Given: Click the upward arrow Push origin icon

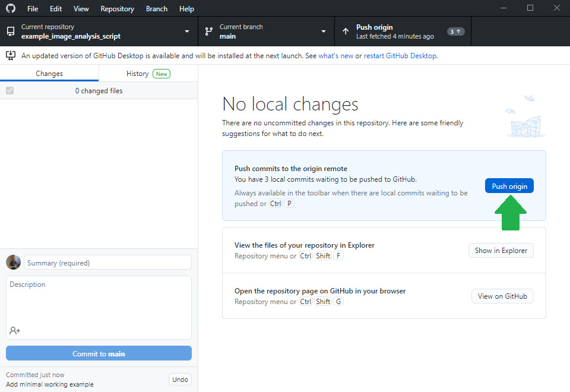Looking at the screenshot, I should [346, 31].
